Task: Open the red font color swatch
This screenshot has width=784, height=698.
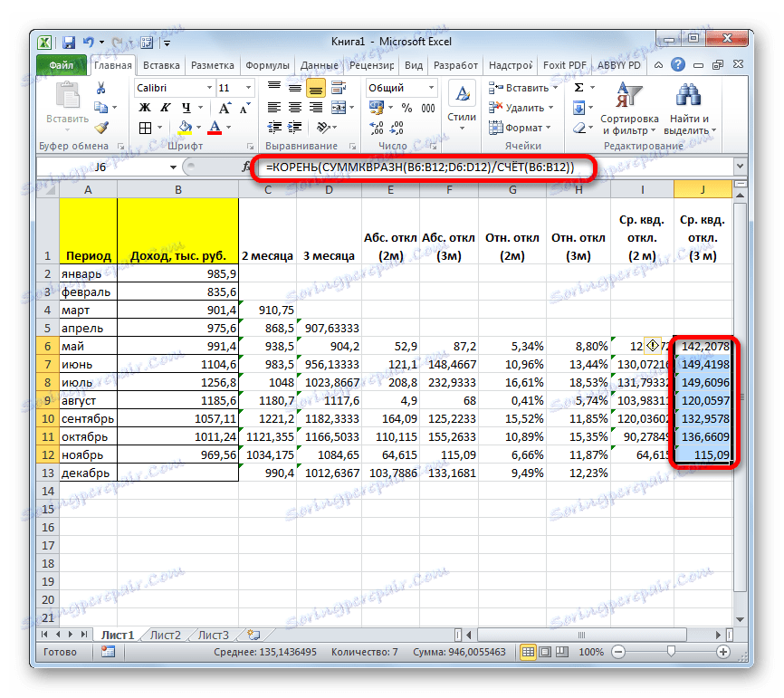Action: (215, 127)
